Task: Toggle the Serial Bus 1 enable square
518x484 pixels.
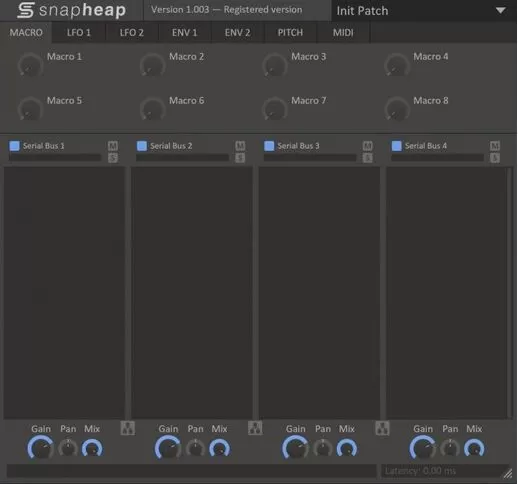Action: tap(14, 146)
